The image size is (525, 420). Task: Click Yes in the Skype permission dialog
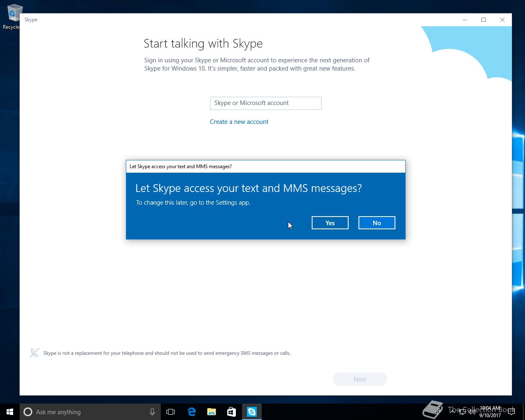(x=330, y=223)
